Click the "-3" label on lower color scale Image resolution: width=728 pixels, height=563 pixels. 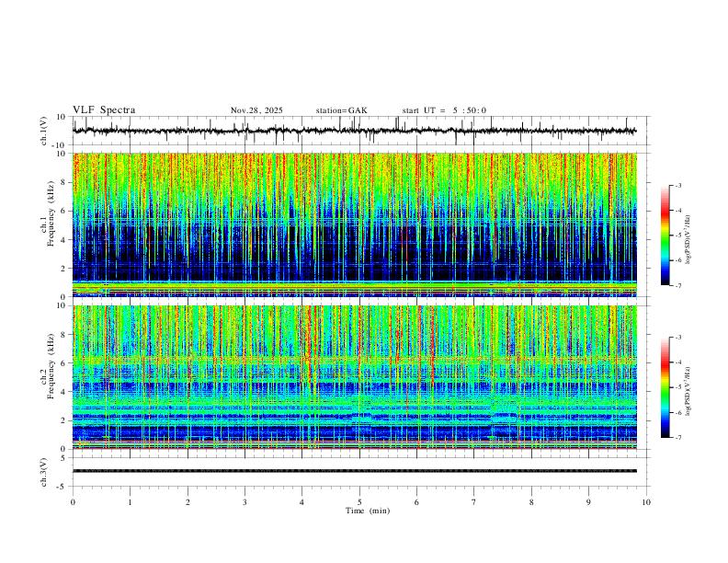coord(677,338)
